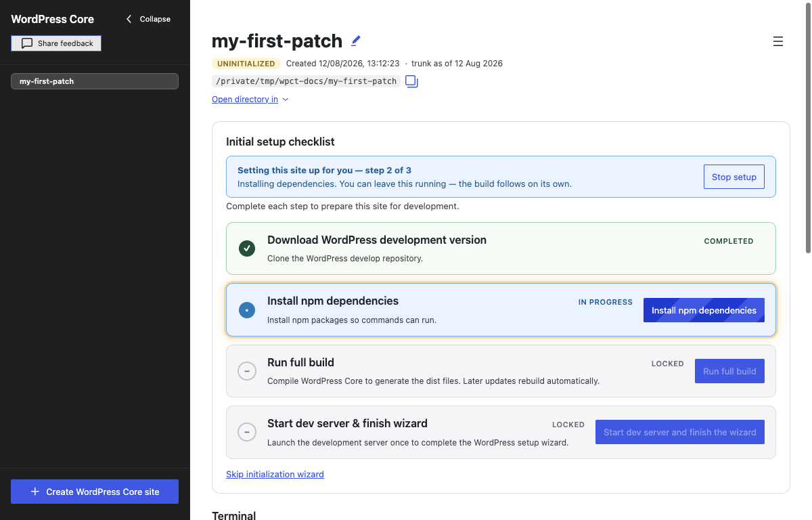The width and height of the screenshot is (812, 520).
Task: Click the /private/tmp/wpct-docs/my-first-patch path text
Action: [x=306, y=81]
